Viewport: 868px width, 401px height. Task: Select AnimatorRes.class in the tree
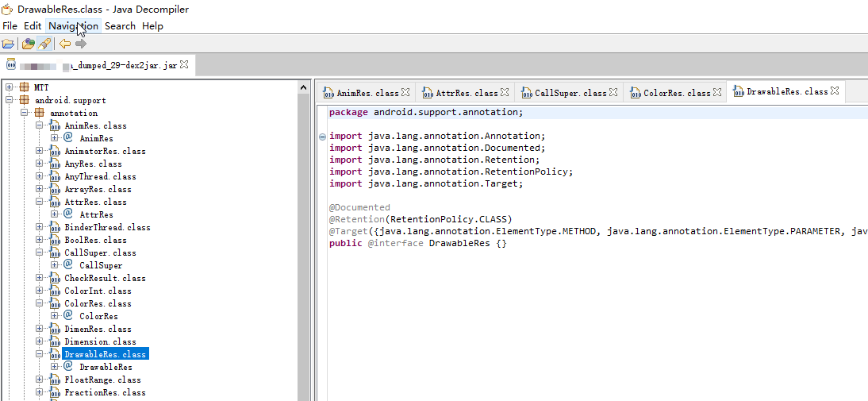click(106, 151)
